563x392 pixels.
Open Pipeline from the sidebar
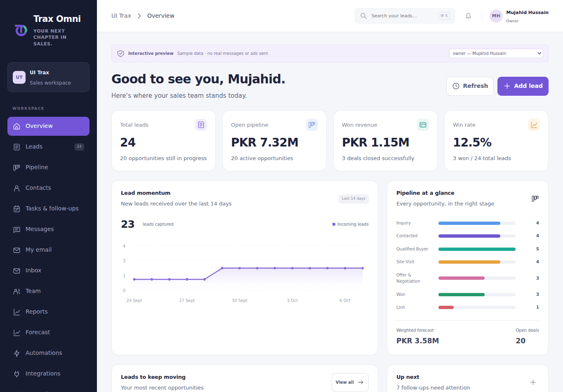pos(48,168)
